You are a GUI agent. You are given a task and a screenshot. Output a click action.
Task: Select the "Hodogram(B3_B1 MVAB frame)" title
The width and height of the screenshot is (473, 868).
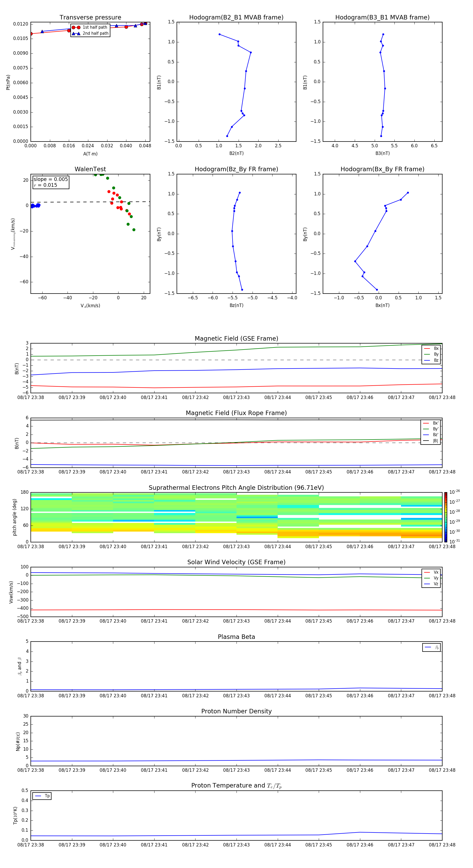click(x=382, y=18)
